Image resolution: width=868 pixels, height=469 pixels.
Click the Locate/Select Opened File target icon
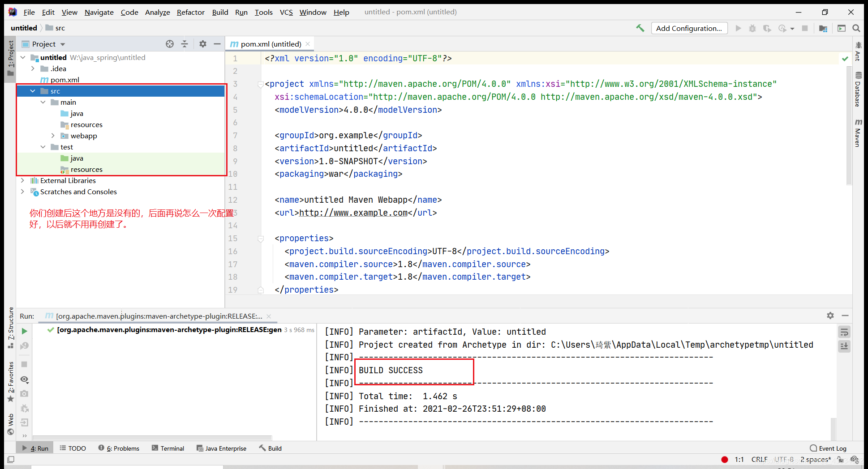coord(170,44)
